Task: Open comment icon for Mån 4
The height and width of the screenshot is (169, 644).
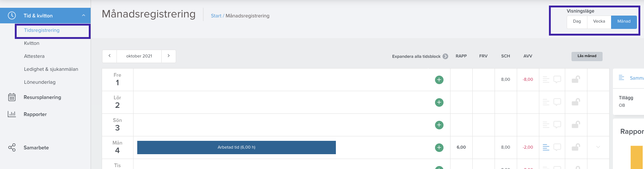Action: [557, 147]
